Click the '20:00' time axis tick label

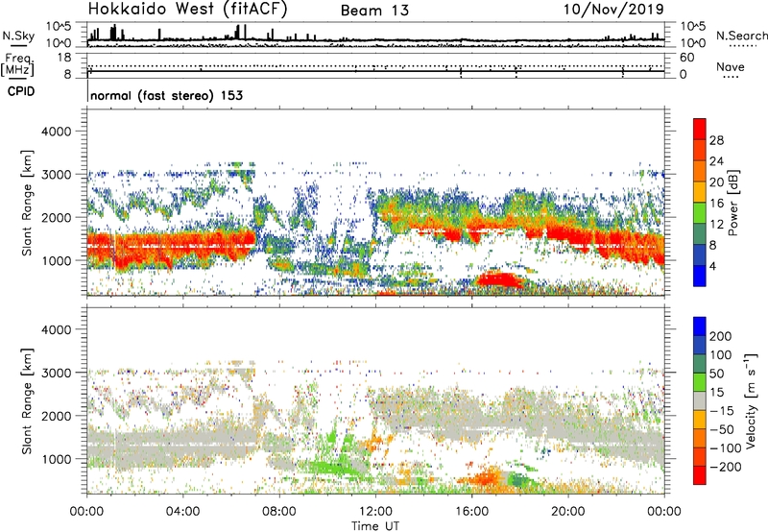click(568, 512)
